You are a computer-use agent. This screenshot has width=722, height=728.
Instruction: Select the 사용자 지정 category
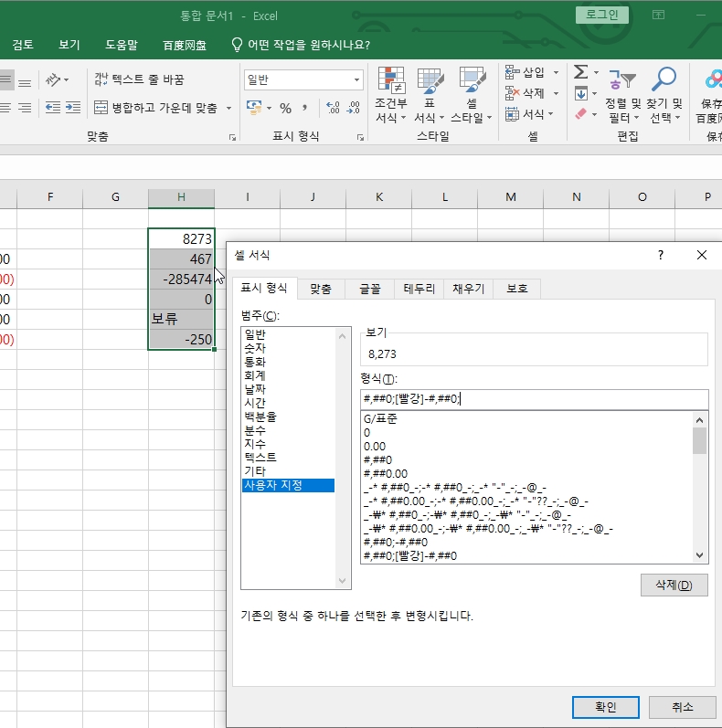tap(288, 485)
